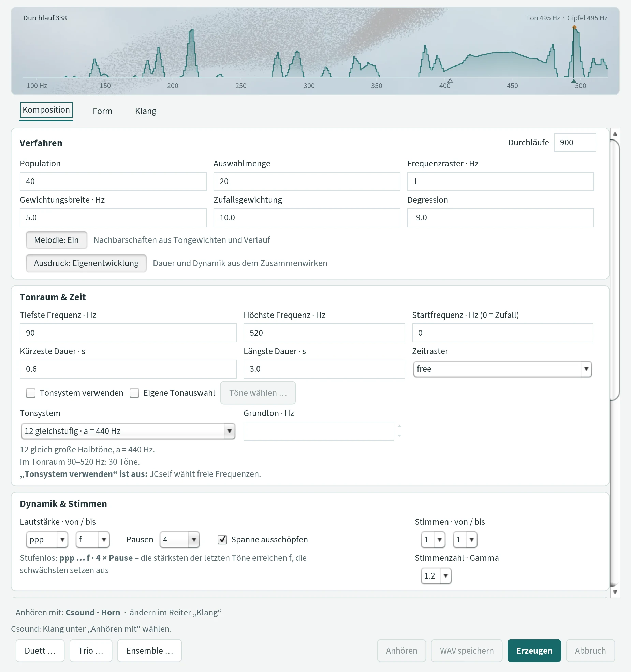Open the Ensemble … dialog
This screenshot has width=631, height=672.
pos(149,651)
